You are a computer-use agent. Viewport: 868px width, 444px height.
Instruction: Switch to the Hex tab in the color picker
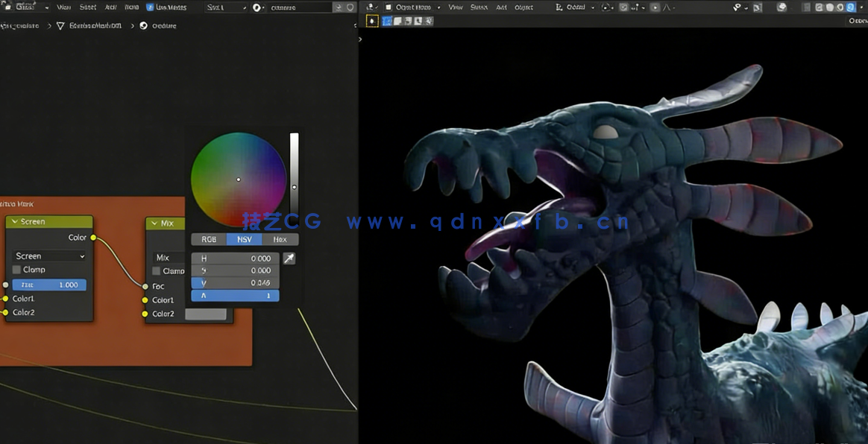click(x=278, y=239)
